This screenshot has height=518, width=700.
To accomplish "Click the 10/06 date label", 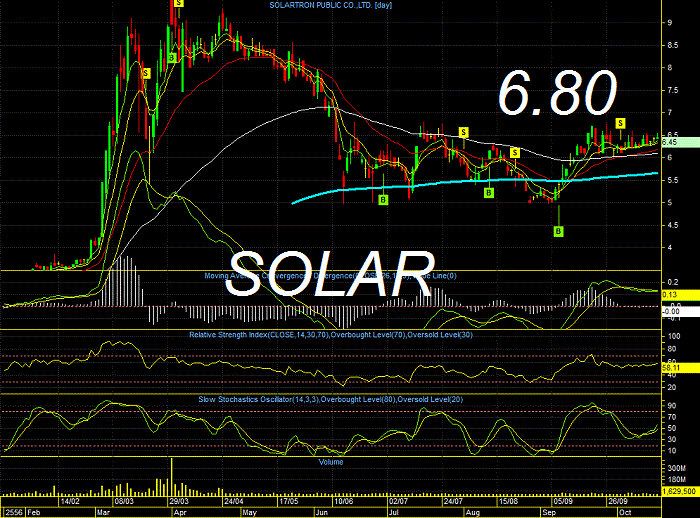I will click(343, 501).
